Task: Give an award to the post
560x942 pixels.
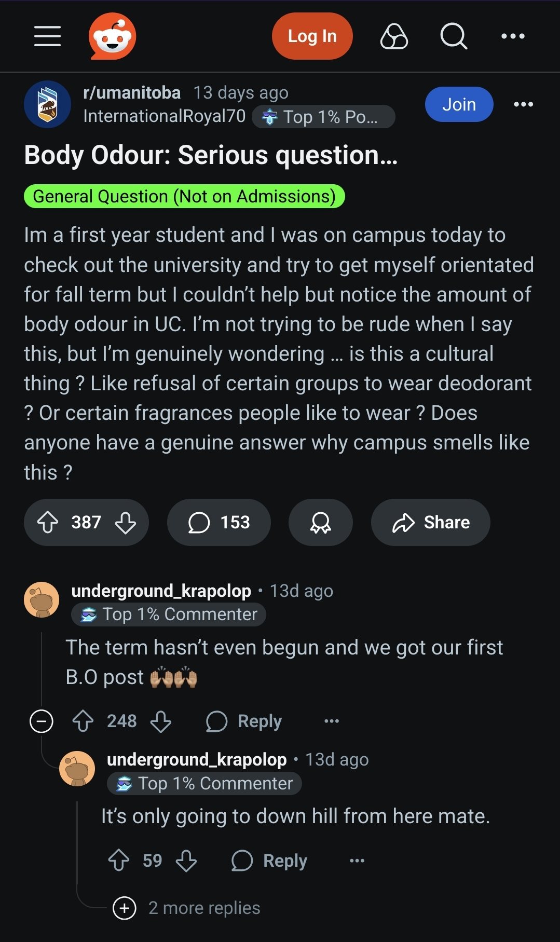Action: tap(320, 522)
